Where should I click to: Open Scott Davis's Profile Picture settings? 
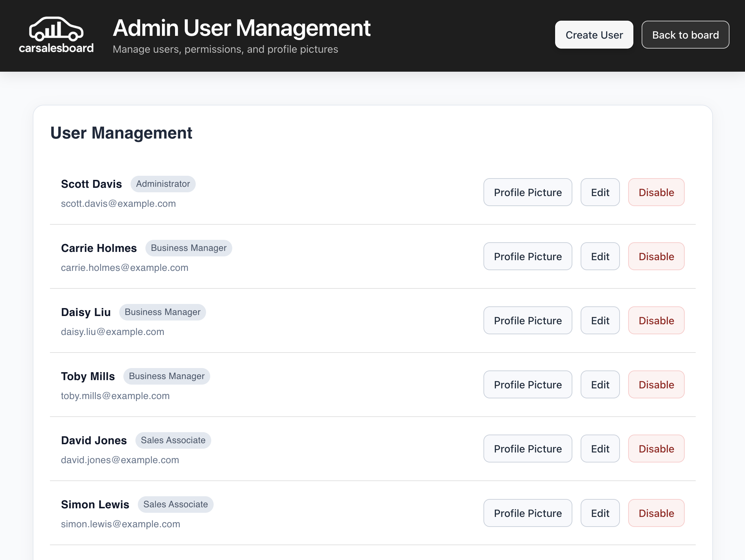(x=528, y=192)
